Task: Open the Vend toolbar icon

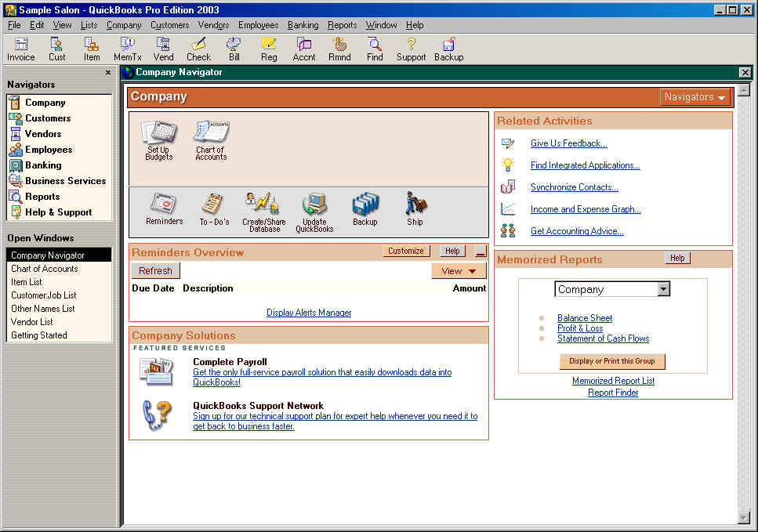Action: click(x=163, y=49)
